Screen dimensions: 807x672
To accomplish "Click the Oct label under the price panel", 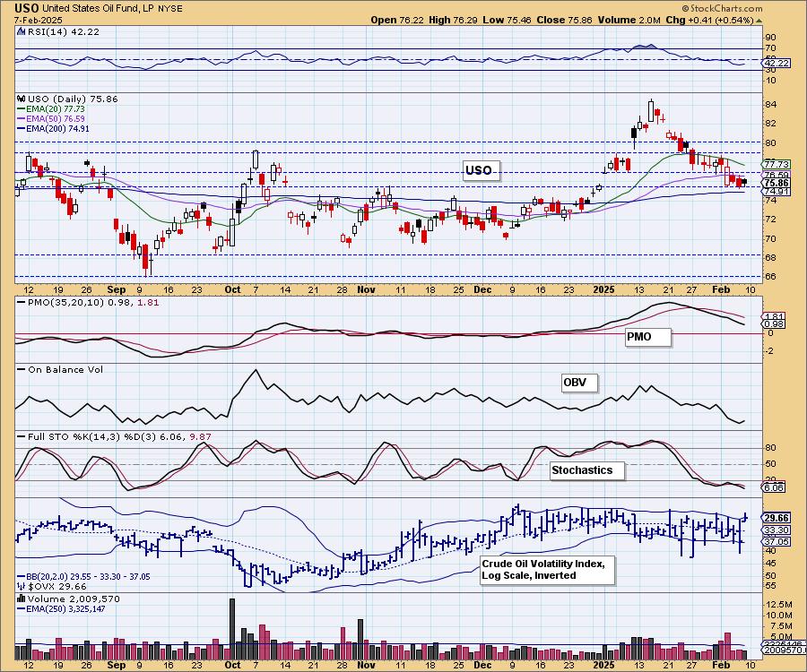I will point(232,289).
